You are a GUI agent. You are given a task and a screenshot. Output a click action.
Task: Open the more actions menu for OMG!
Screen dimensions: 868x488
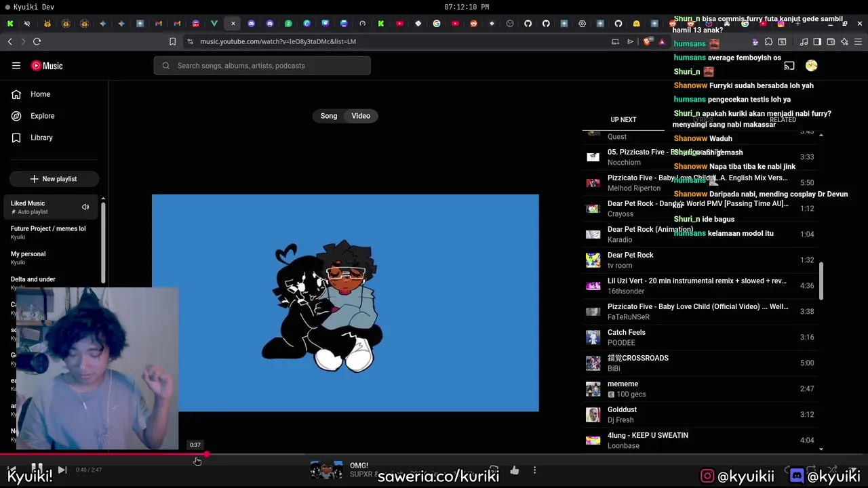click(534, 470)
